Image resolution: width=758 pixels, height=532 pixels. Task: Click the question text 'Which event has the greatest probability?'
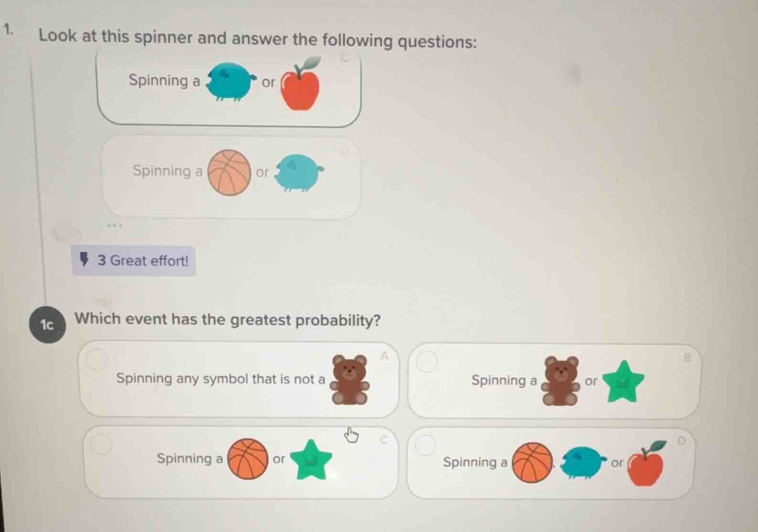[228, 319]
